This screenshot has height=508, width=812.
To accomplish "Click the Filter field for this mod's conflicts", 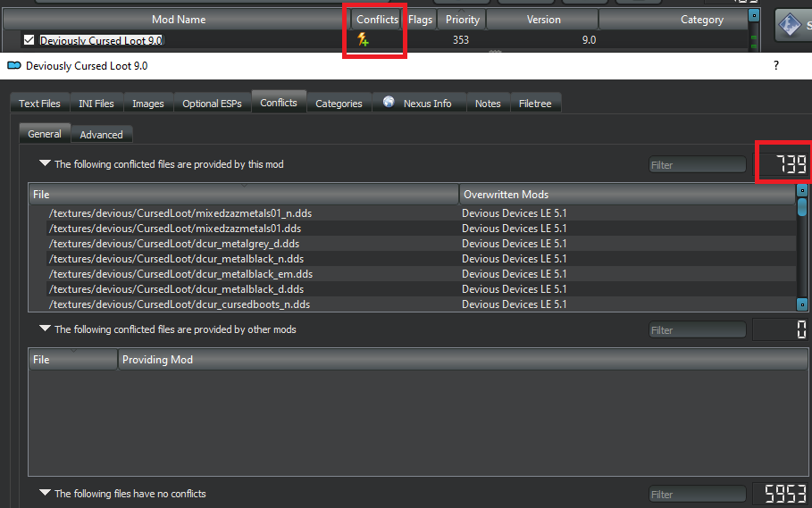I will pos(697,165).
